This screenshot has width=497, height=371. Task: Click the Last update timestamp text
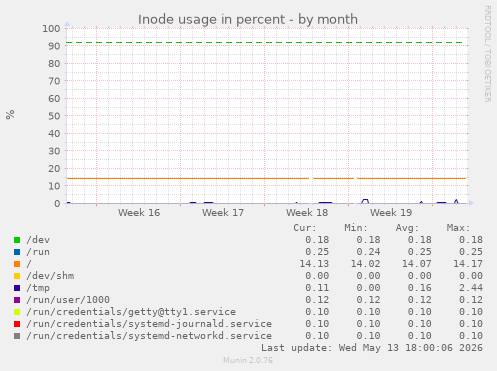coord(372,348)
